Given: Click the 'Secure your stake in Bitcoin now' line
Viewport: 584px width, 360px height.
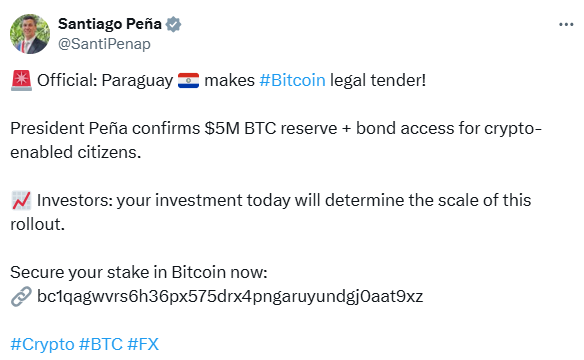Looking at the screenshot, I should [x=139, y=272].
